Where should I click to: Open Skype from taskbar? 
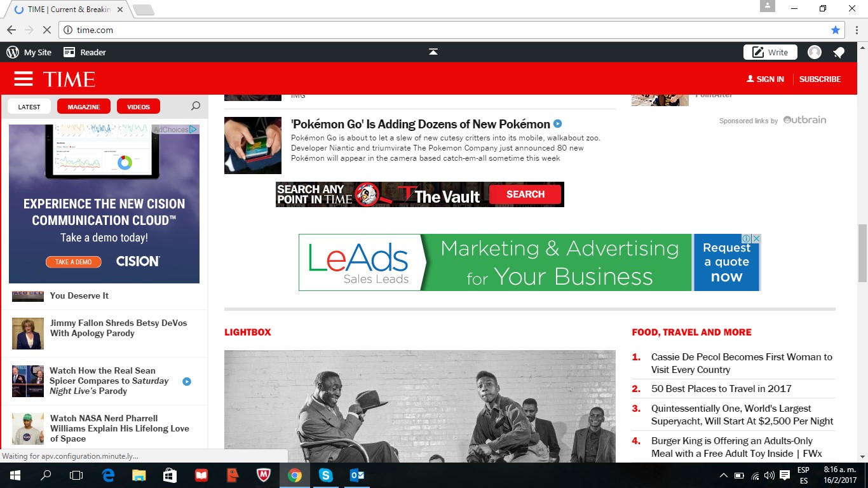point(326,475)
